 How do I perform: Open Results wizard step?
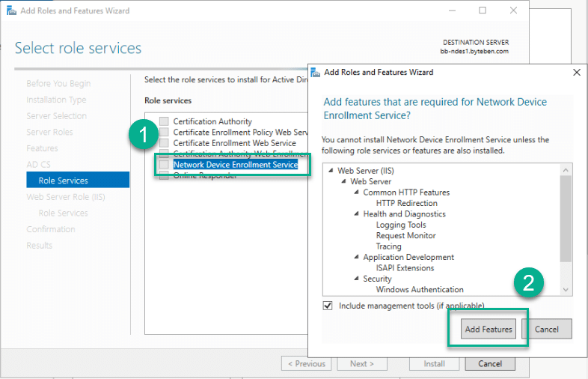pos(40,245)
